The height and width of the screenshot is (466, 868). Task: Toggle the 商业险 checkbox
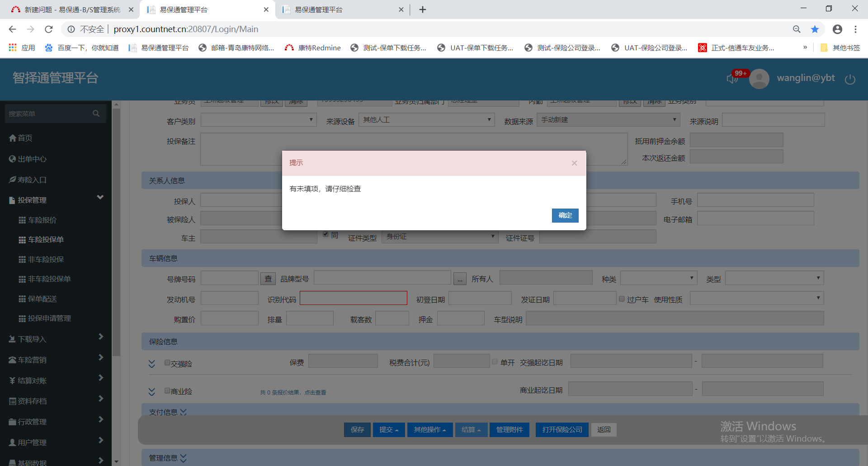[x=167, y=390]
